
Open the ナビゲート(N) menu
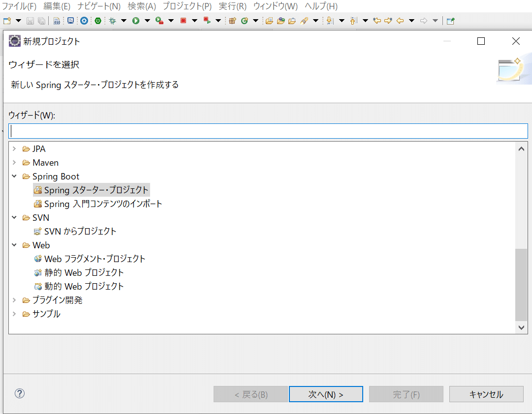[x=99, y=6]
